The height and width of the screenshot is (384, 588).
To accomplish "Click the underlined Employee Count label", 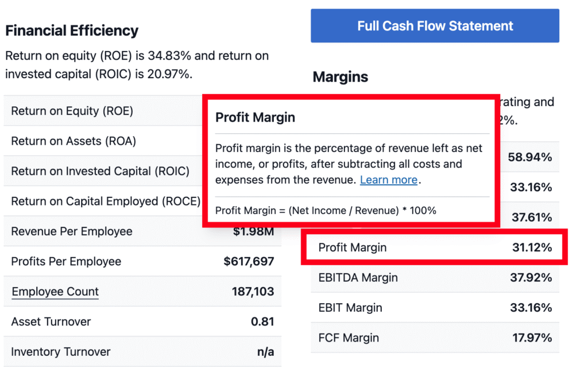I will click(55, 292).
